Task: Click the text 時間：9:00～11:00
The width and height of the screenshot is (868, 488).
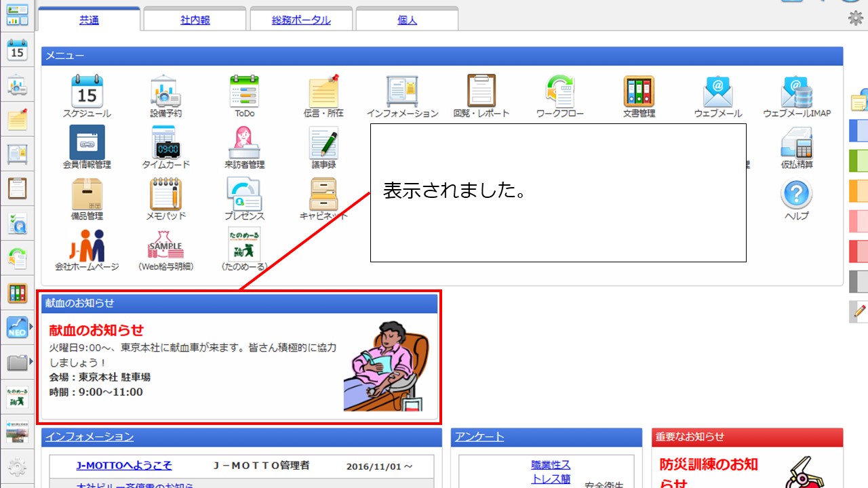Action: (x=96, y=392)
